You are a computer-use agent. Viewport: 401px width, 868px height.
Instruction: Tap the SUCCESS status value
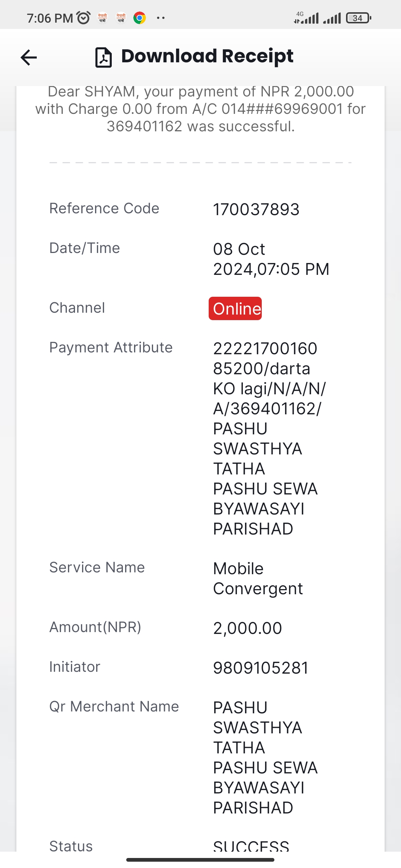(251, 846)
